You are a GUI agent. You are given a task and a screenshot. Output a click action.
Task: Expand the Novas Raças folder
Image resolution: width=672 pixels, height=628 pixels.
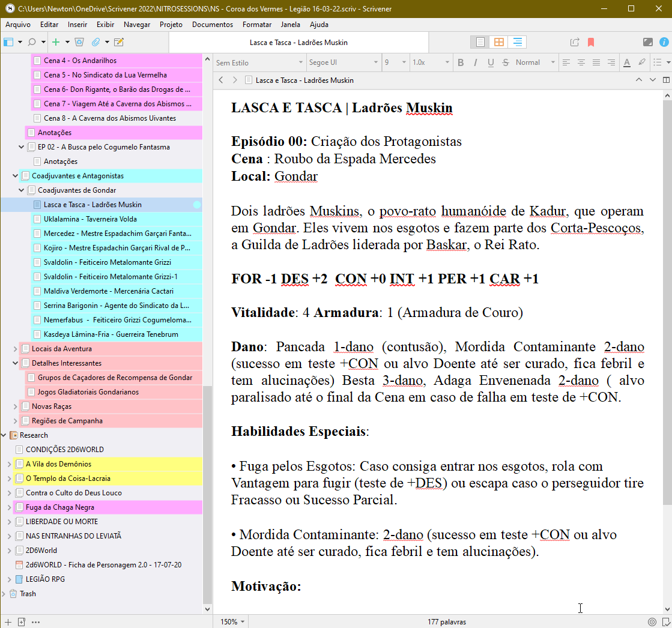pos(16,406)
